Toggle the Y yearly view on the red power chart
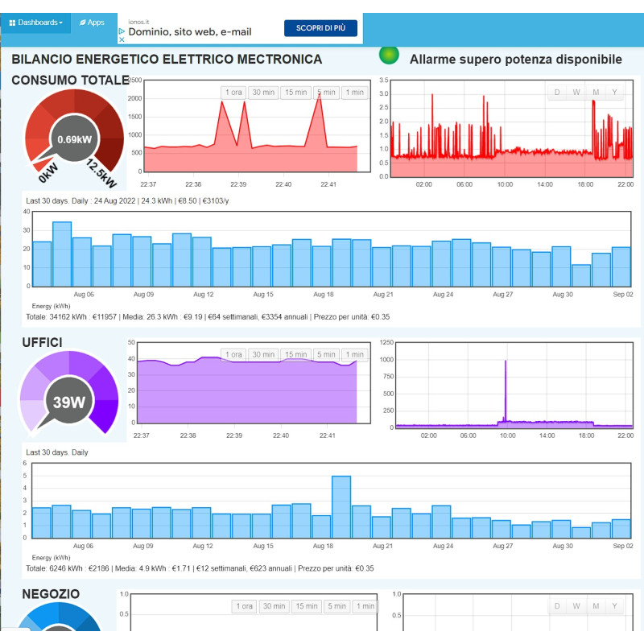Viewport: 644px width, 644px height. (614, 93)
